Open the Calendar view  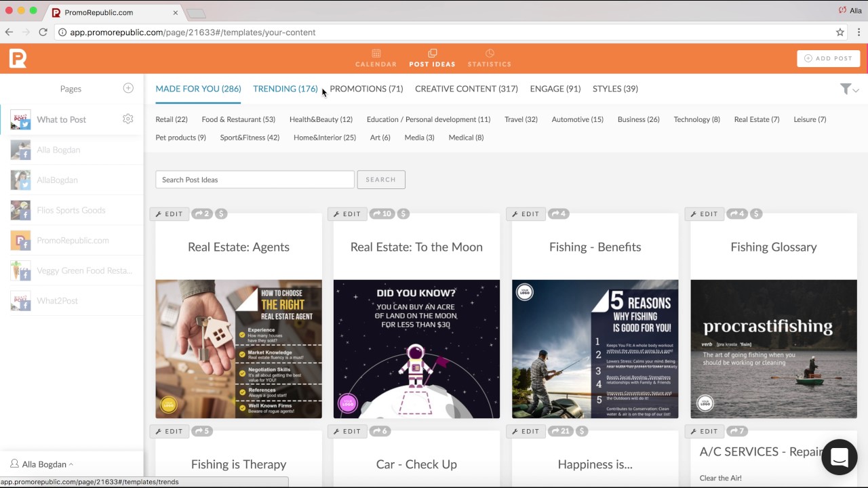(376, 58)
